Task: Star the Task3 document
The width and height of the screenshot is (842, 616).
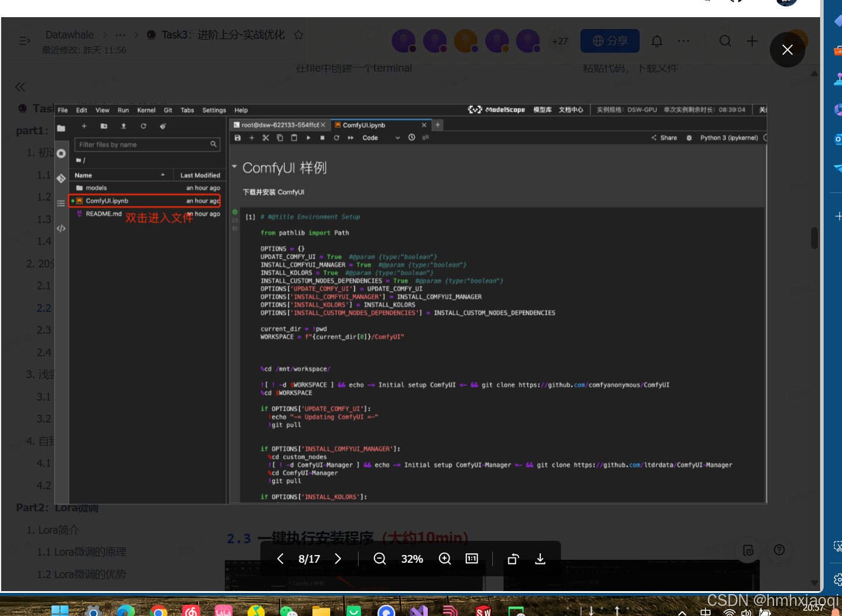Action: [x=299, y=35]
